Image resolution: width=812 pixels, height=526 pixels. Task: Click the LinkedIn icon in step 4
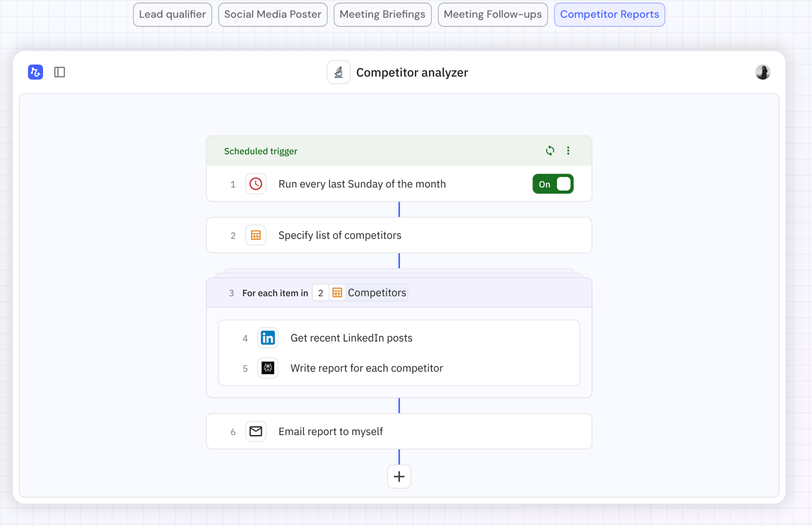[x=268, y=338]
